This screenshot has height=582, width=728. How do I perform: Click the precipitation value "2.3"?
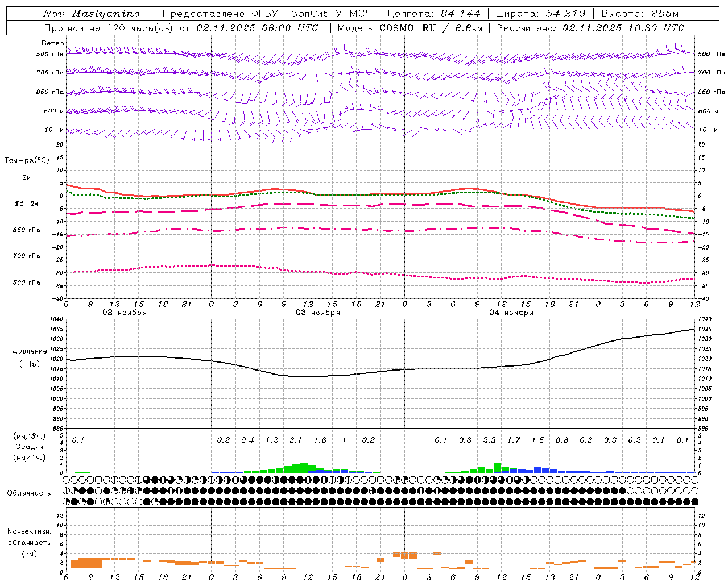coord(489,440)
